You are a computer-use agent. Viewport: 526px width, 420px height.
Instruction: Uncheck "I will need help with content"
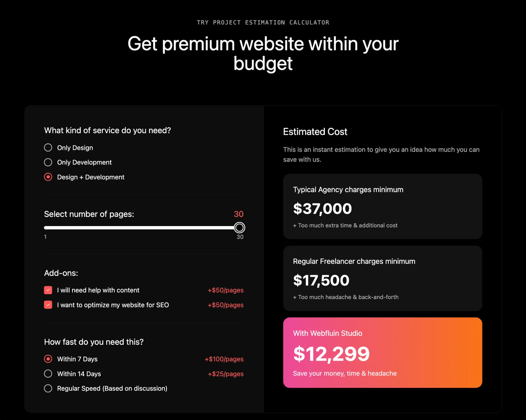48,290
